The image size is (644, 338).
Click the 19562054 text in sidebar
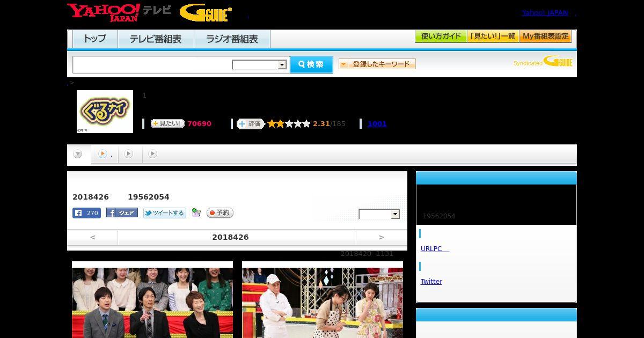439,216
